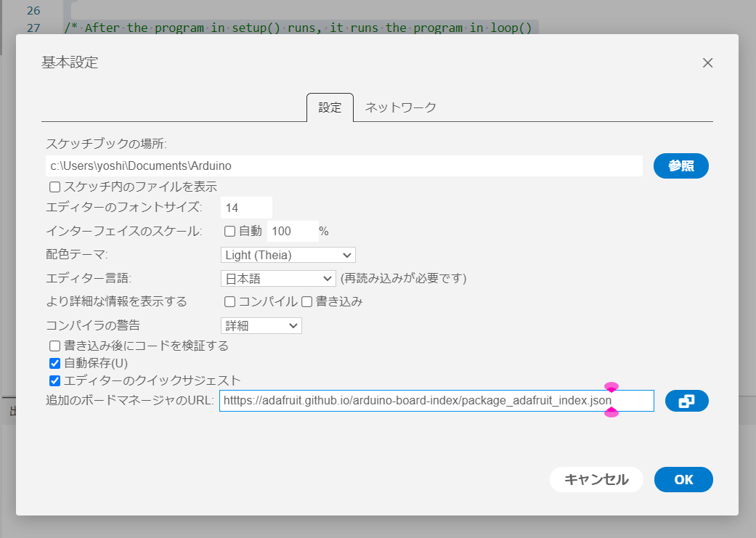This screenshot has height=538, width=756.
Task: Enable スケッチ内のファイルを表示 checkbox
Action: point(55,187)
